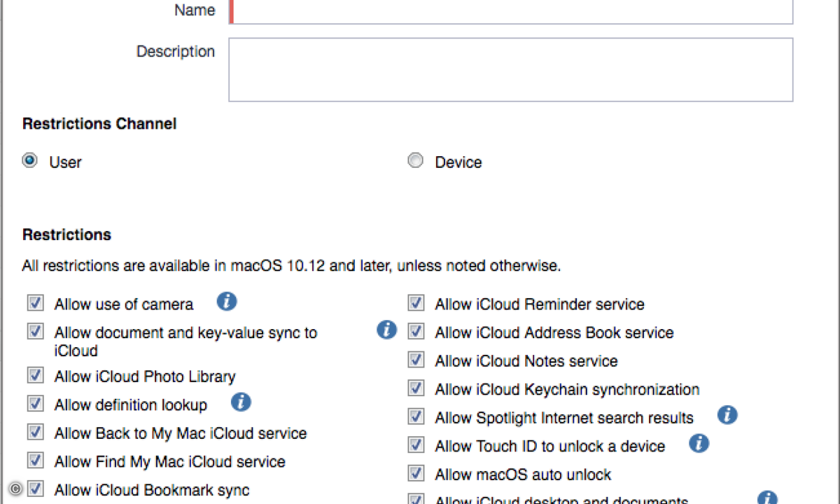Uncheck Allow Spotlight Internet search results
The height and width of the screenshot is (504, 840).
point(416,417)
